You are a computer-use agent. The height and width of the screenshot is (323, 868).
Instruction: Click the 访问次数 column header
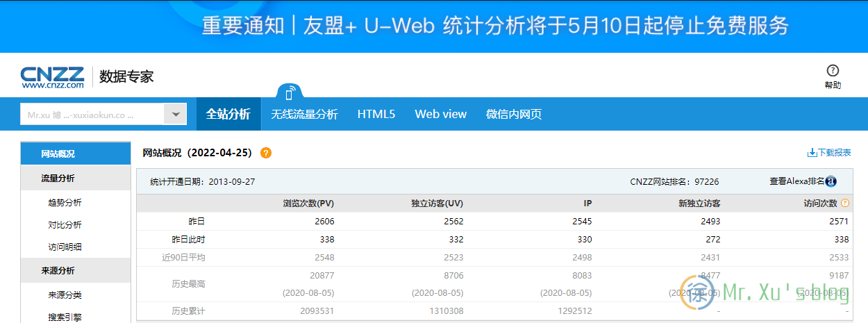pyautogui.click(x=819, y=203)
